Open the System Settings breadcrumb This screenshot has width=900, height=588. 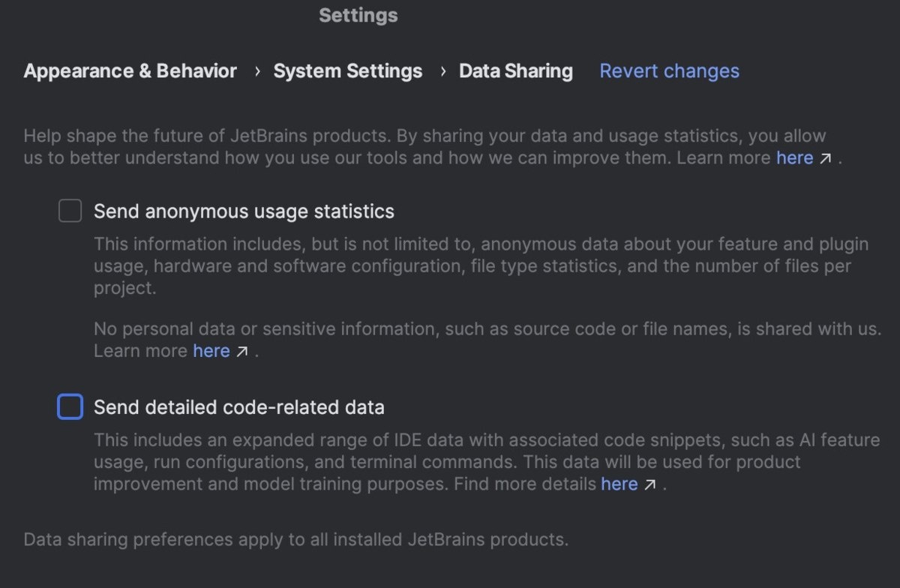click(347, 71)
